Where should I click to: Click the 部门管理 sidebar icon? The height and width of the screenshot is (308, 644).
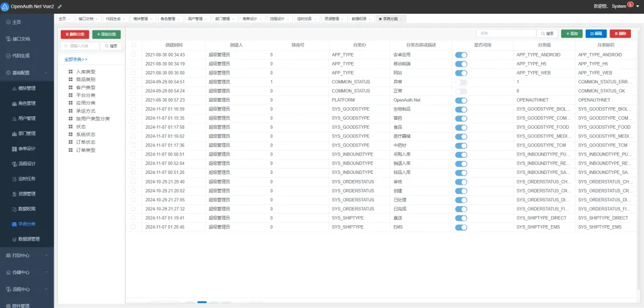[14, 133]
